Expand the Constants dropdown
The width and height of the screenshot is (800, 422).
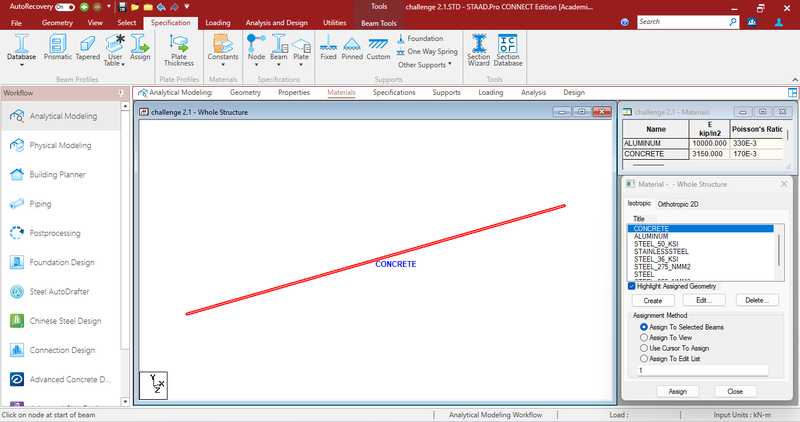pos(223,65)
